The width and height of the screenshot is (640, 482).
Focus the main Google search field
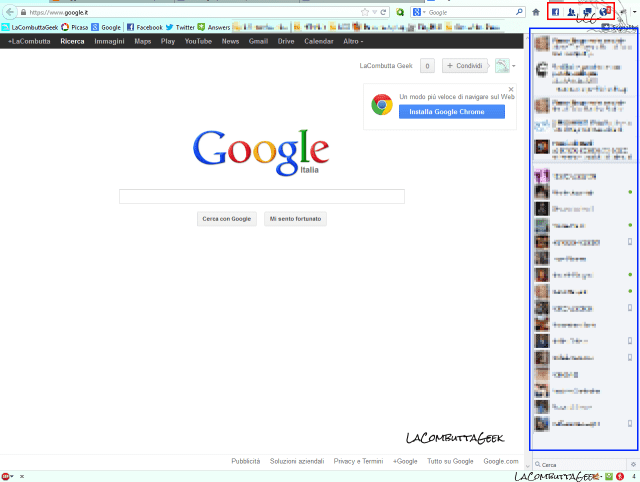click(262, 196)
